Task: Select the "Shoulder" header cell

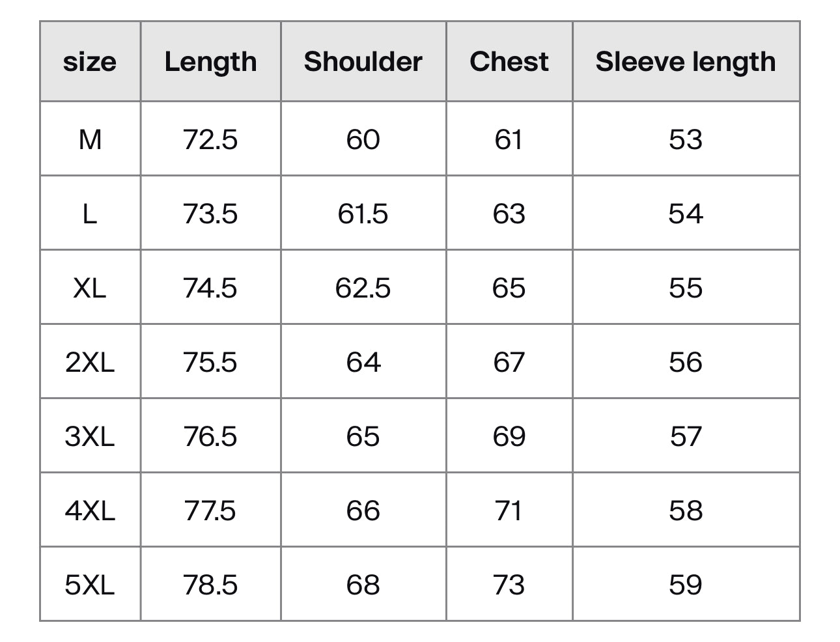Action: (363, 62)
